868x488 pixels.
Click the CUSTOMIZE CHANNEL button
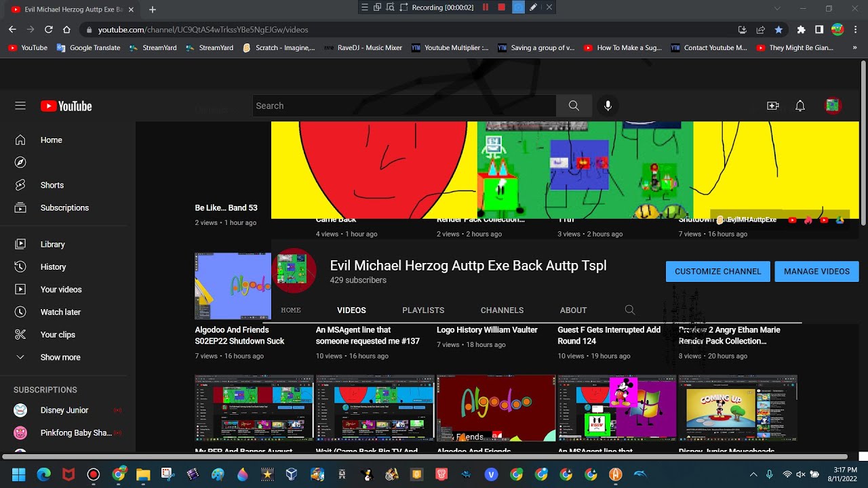717,271
